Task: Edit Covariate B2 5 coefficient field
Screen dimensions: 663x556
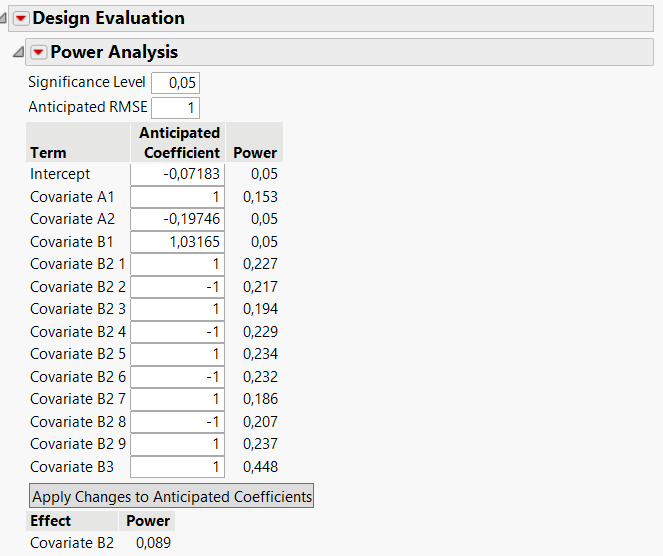Action: click(177, 354)
